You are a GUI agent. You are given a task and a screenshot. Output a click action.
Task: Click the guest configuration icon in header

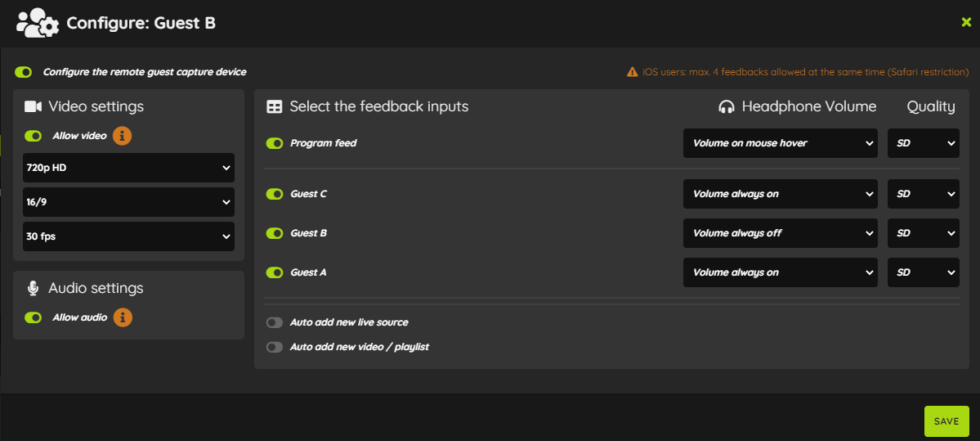point(38,23)
